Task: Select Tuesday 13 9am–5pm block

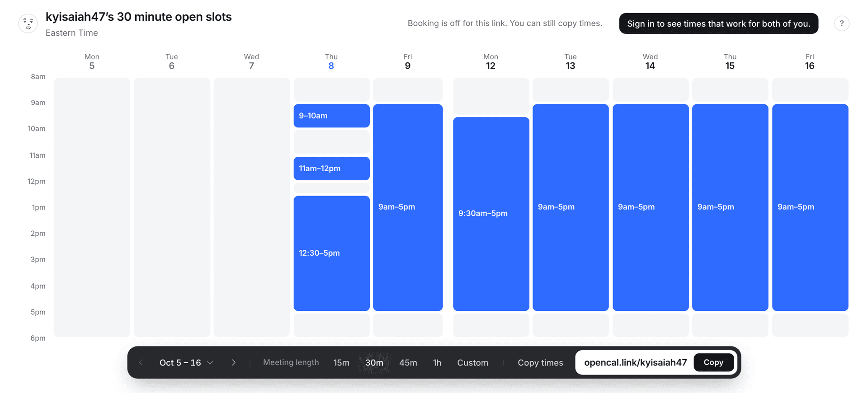Action: (571, 207)
